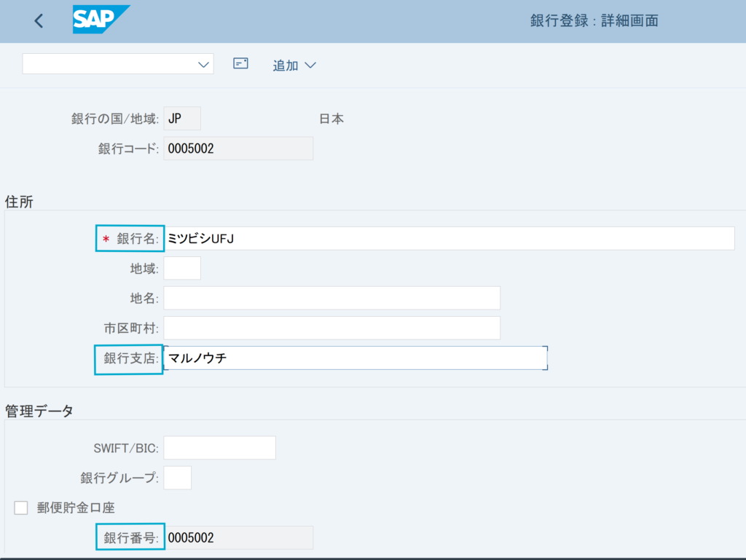
Task: Expand the command field dropdown arrow
Action: tap(203, 65)
